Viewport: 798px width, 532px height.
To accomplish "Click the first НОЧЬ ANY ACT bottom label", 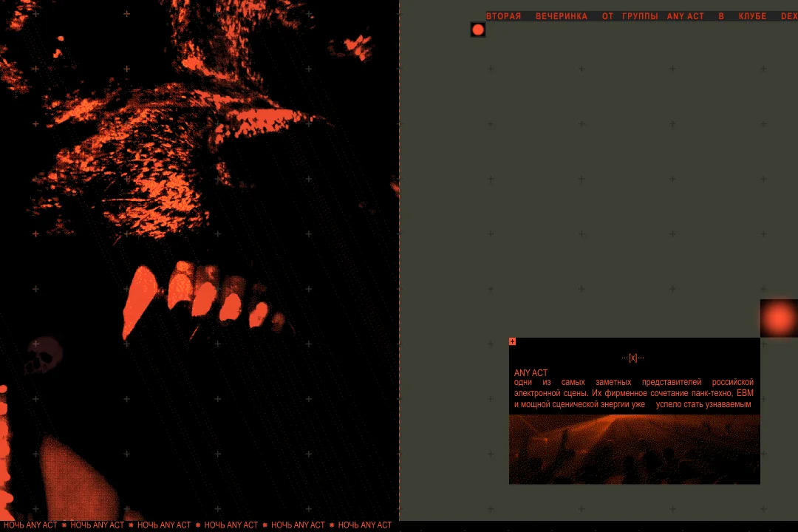I will point(30,525).
